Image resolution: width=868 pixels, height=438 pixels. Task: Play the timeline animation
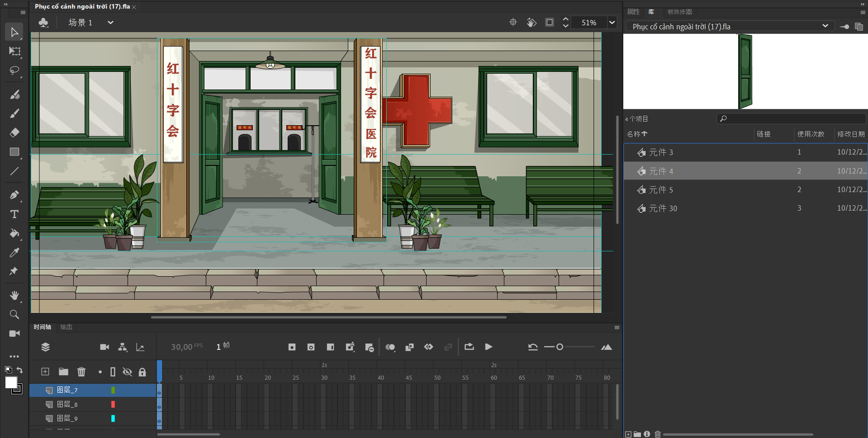pyautogui.click(x=489, y=347)
